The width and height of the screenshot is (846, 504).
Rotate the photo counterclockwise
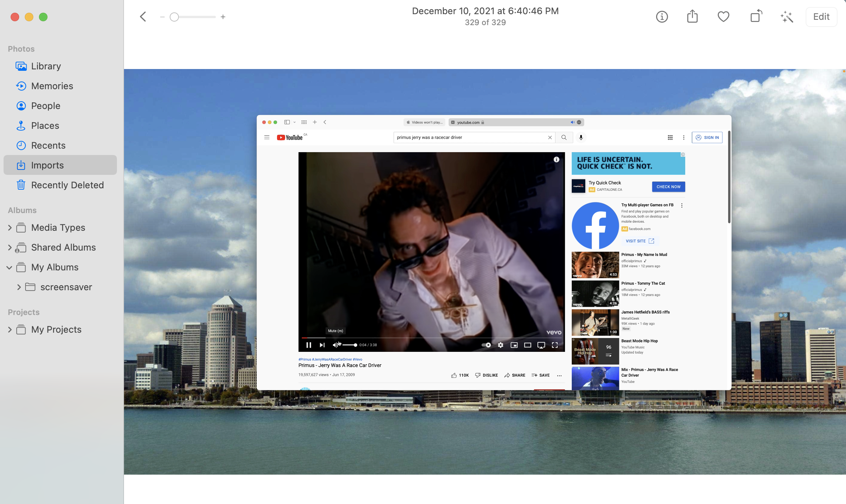756,17
